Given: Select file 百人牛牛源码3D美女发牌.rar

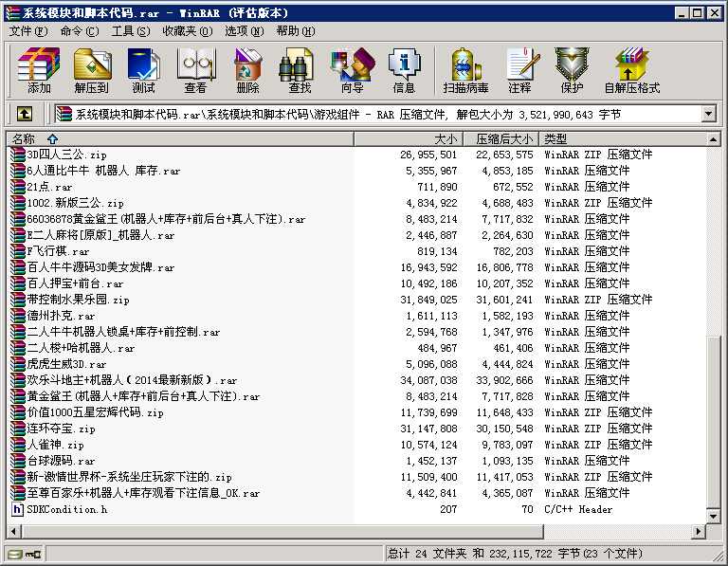Looking at the screenshot, I should pyautogui.click(x=100, y=267).
